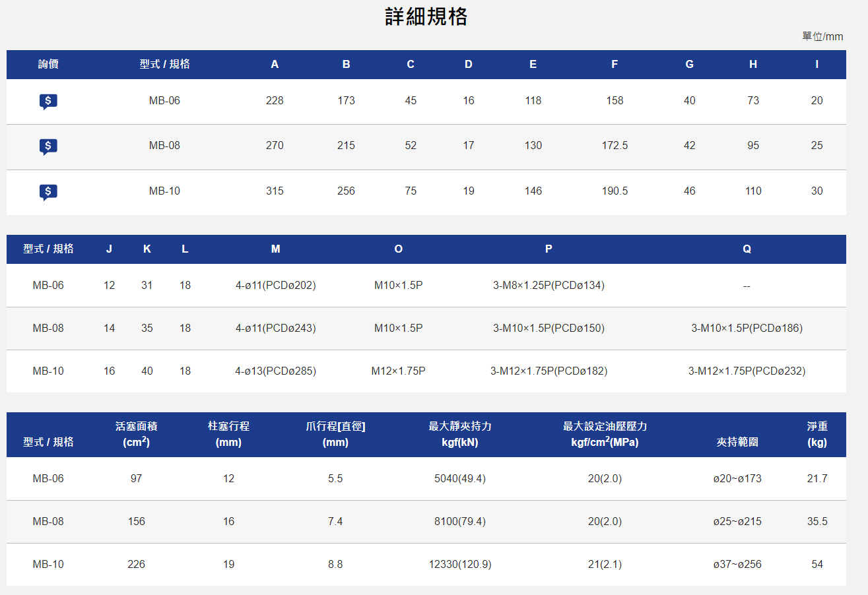868x595 pixels.
Task: Click the 夾持範圍 column header
Action: point(737,442)
